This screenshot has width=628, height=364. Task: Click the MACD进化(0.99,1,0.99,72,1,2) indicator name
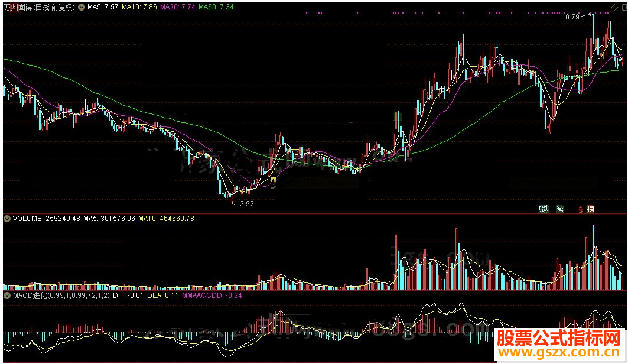tap(61, 295)
